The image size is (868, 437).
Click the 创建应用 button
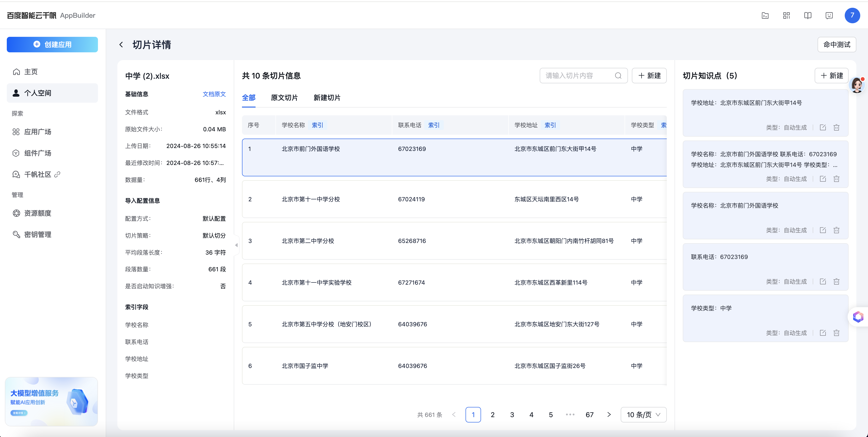[x=52, y=44]
